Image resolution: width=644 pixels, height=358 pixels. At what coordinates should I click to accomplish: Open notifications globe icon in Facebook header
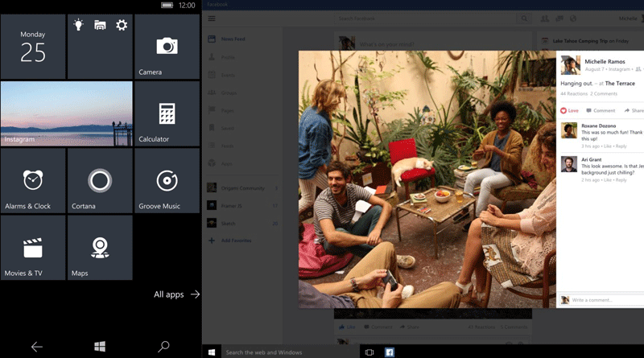[573, 19]
